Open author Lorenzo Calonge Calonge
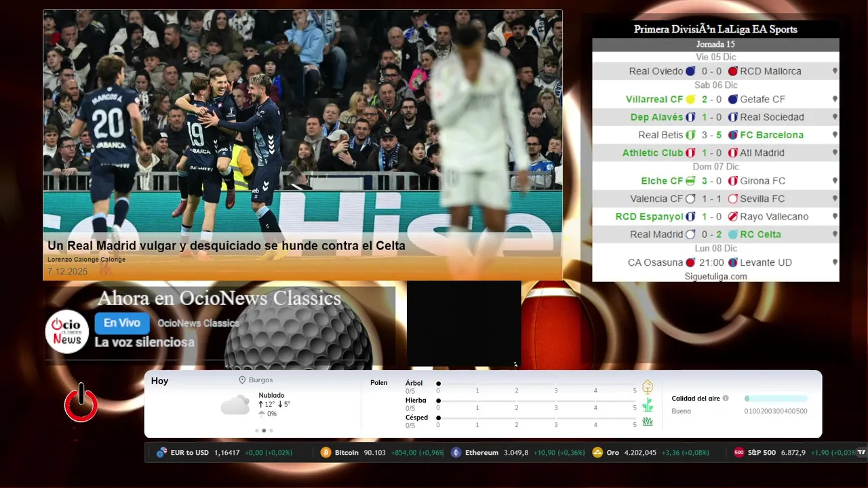The height and width of the screenshot is (488, 868). [x=86, y=260]
